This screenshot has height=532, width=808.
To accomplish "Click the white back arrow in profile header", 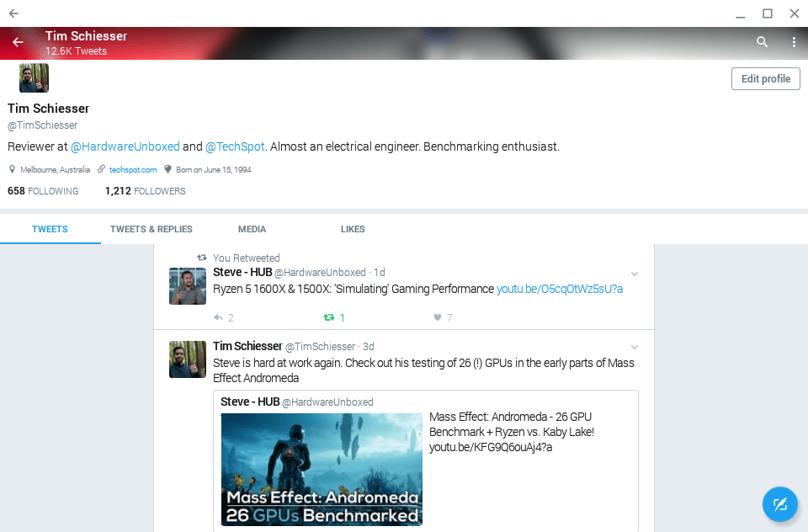I will pos(18,42).
